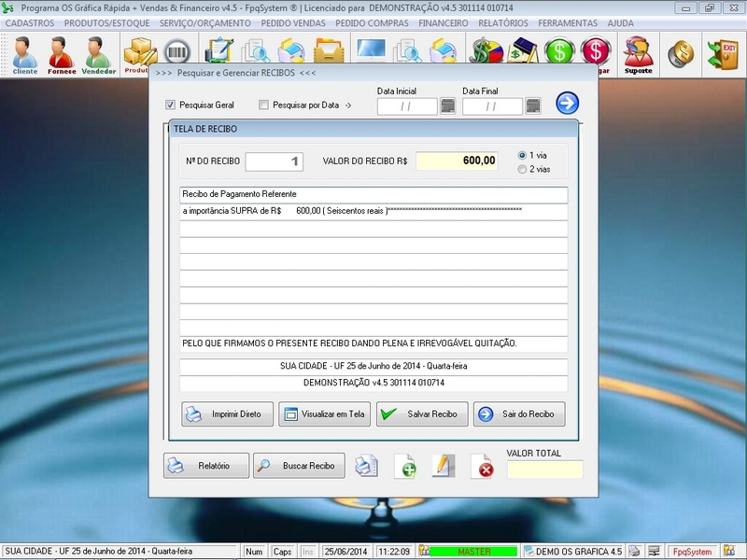Click the Exit door icon

(722, 54)
